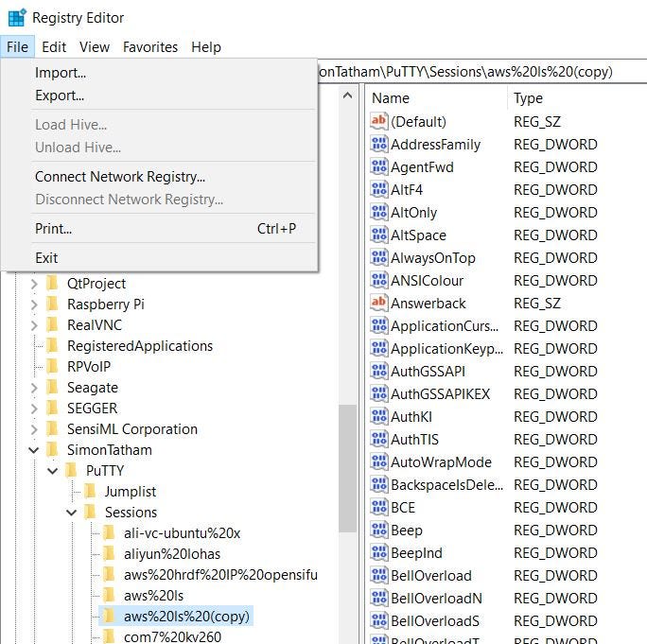This screenshot has width=647, height=644.
Task: Select the AuthTIS value name
Action: 414,440
